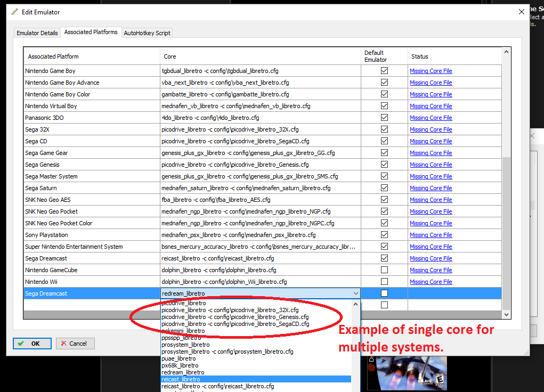Toggle default emulator for Sony Playstation
This screenshot has width=544, height=392.
pyautogui.click(x=384, y=235)
